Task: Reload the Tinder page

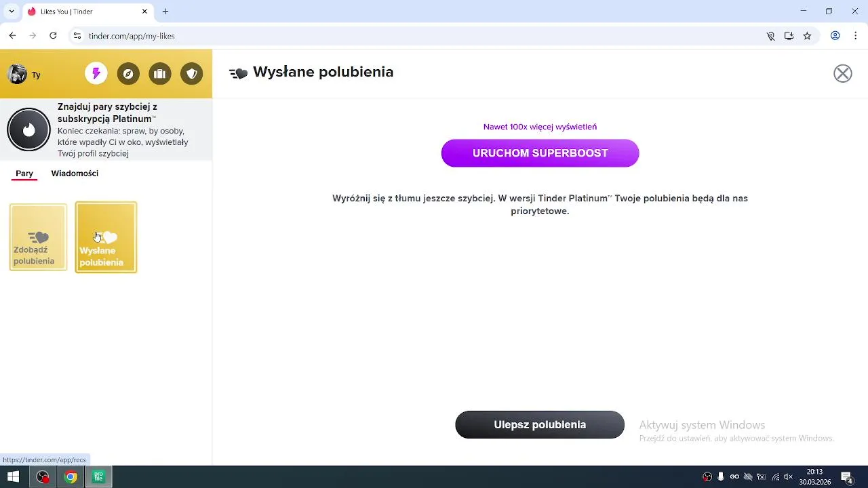Action: click(53, 36)
